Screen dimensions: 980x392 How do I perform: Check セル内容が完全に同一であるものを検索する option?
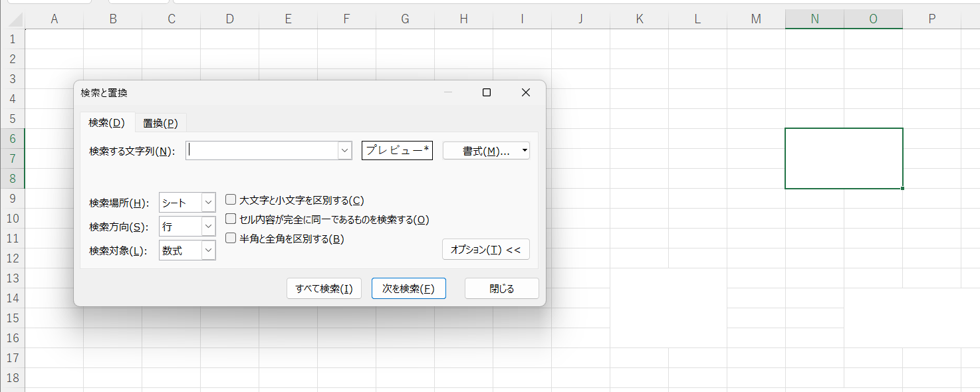coord(231,219)
